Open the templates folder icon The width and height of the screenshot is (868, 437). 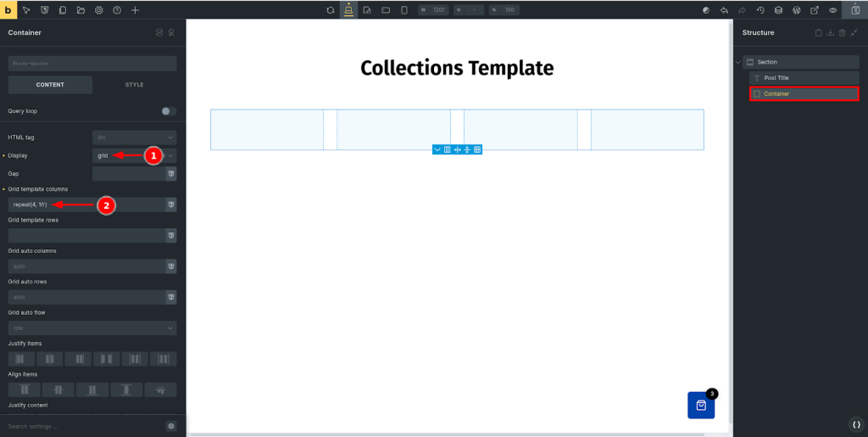tap(81, 10)
